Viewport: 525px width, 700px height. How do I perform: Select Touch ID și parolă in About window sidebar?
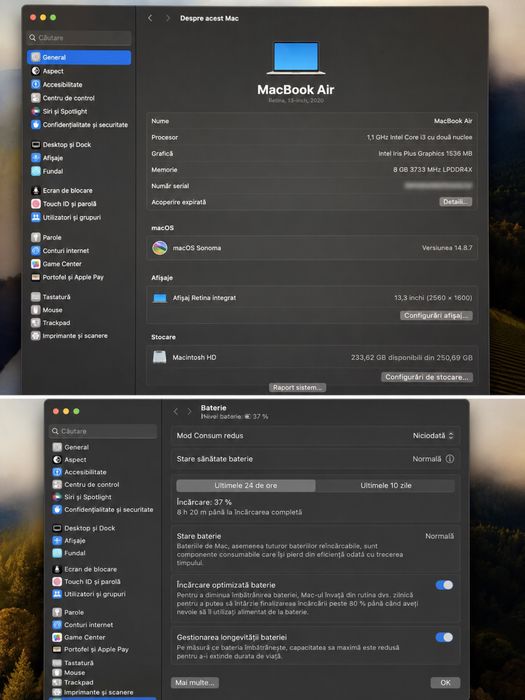pos(64,204)
